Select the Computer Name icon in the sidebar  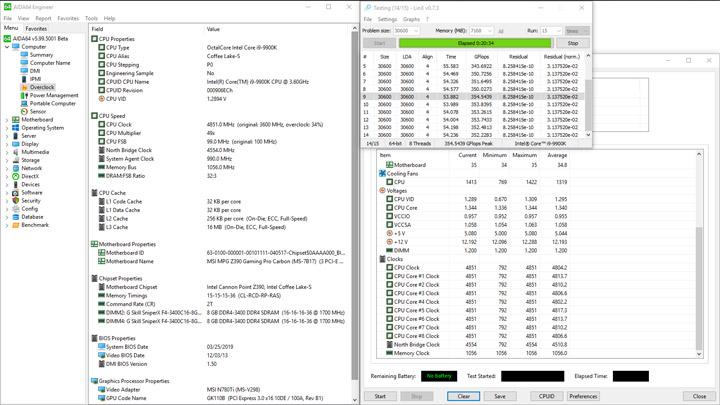click(24, 63)
